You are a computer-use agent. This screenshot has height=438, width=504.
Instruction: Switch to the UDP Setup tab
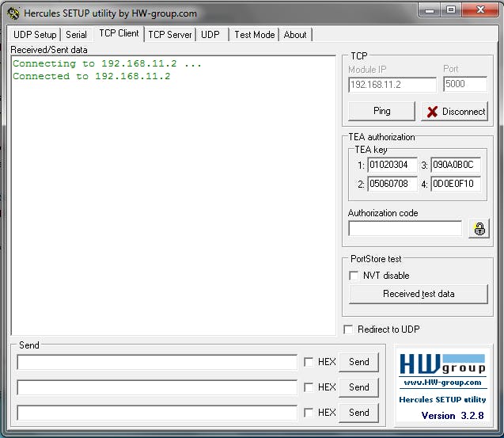click(35, 35)
